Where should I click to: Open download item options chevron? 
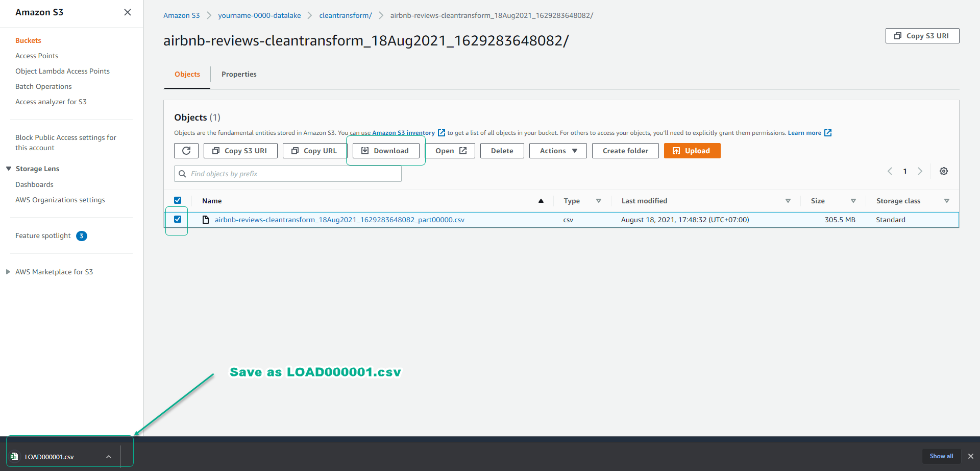click(109, 457)
